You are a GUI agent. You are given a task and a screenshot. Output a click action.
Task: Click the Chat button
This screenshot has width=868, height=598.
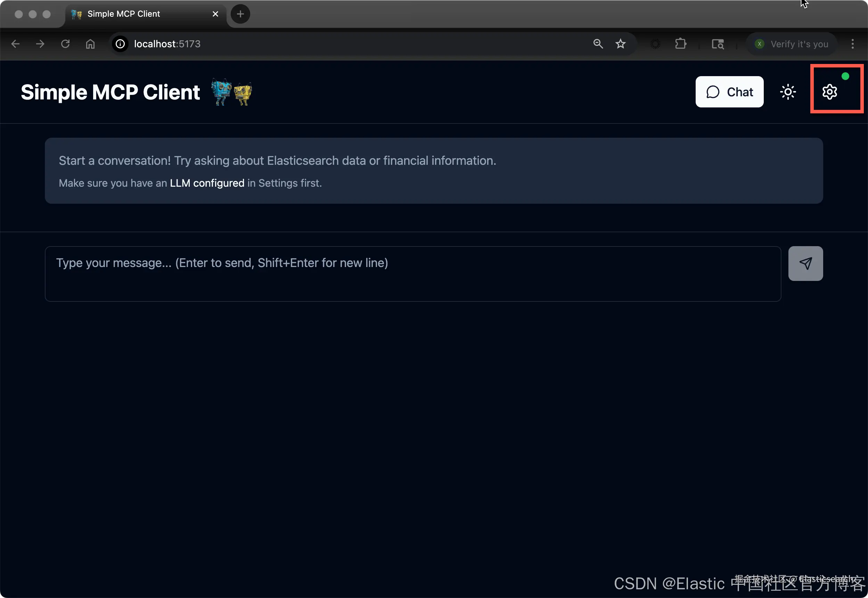coord(729,92)
